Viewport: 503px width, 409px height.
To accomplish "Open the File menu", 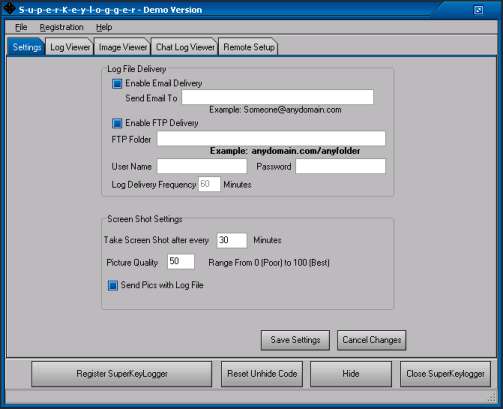I will click(21, 27).
